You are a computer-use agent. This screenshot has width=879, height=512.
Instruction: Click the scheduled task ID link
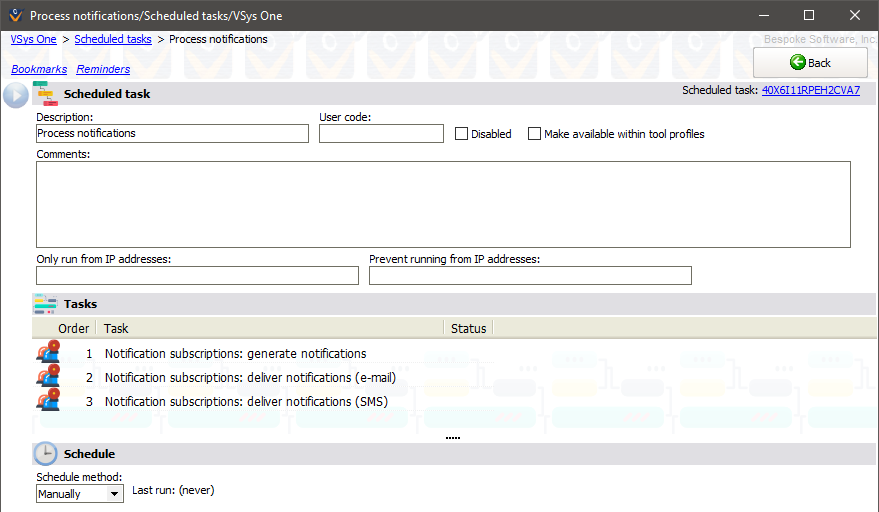coord(810,90)
